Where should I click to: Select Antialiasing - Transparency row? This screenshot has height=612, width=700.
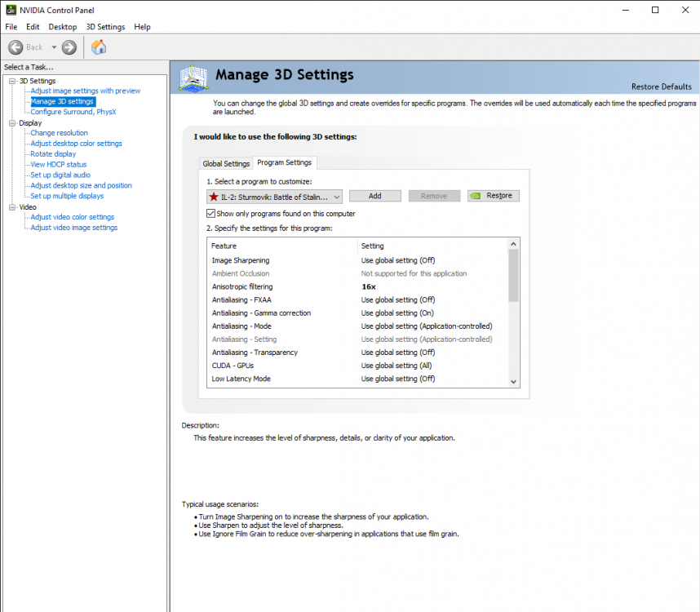357,353
